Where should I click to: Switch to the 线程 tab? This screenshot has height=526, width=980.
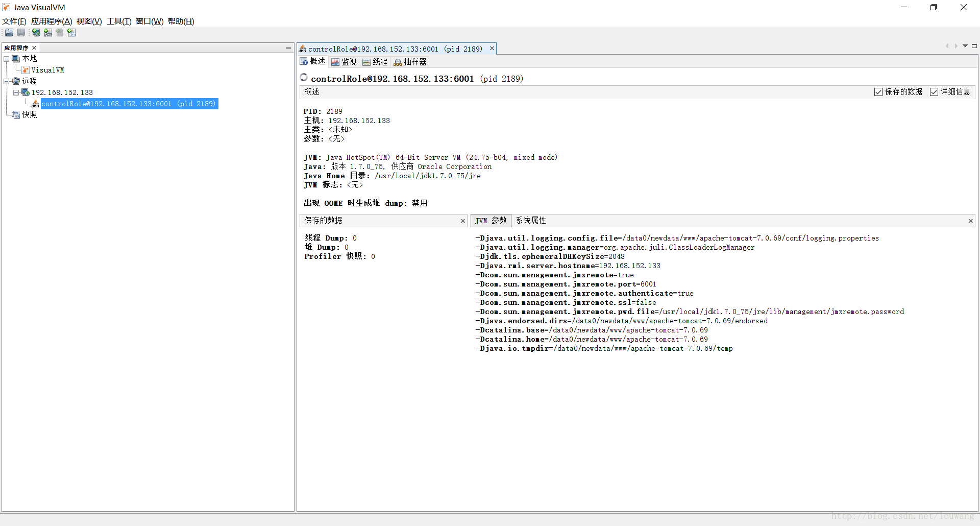375,62
